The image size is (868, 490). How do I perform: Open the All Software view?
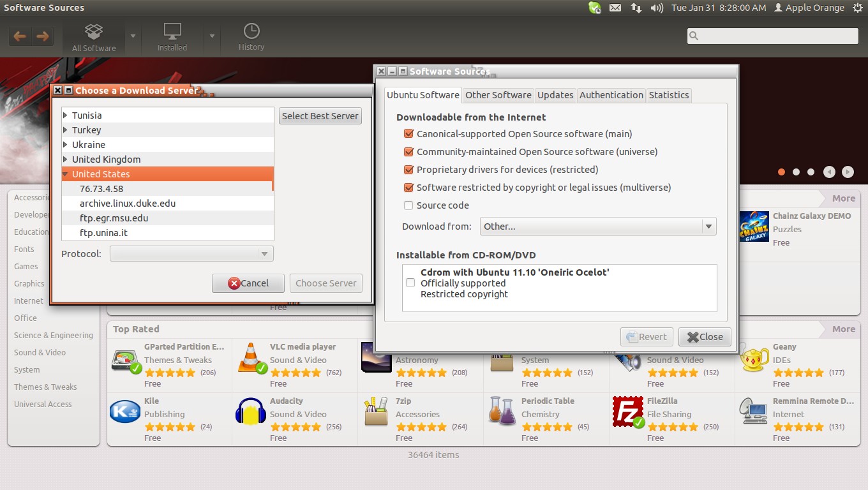(94, 38)
